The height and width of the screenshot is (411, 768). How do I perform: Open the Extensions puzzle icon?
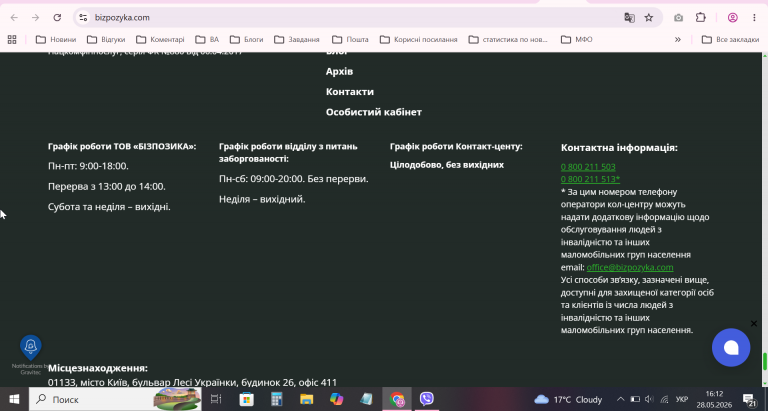(700, 18)
